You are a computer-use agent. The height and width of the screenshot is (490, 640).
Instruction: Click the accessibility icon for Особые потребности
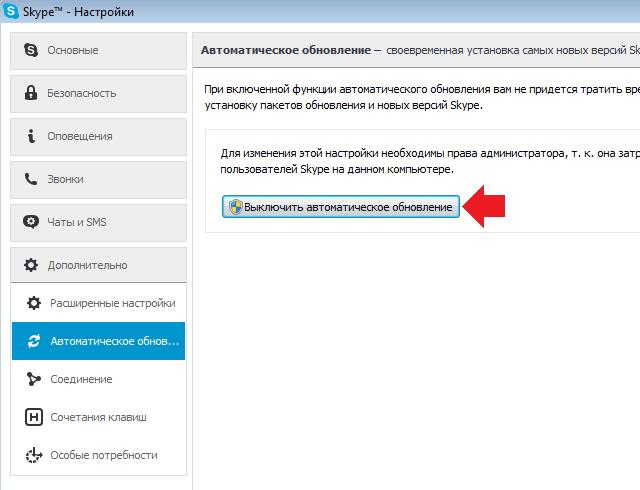tap(34, 455)
